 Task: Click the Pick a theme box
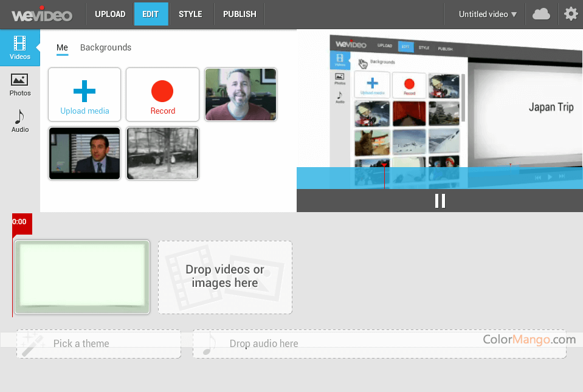[x=98, y=343]
